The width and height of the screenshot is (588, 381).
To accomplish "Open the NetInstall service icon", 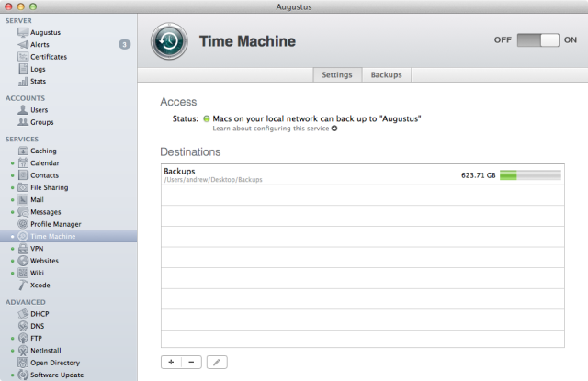I will point(23,351).
